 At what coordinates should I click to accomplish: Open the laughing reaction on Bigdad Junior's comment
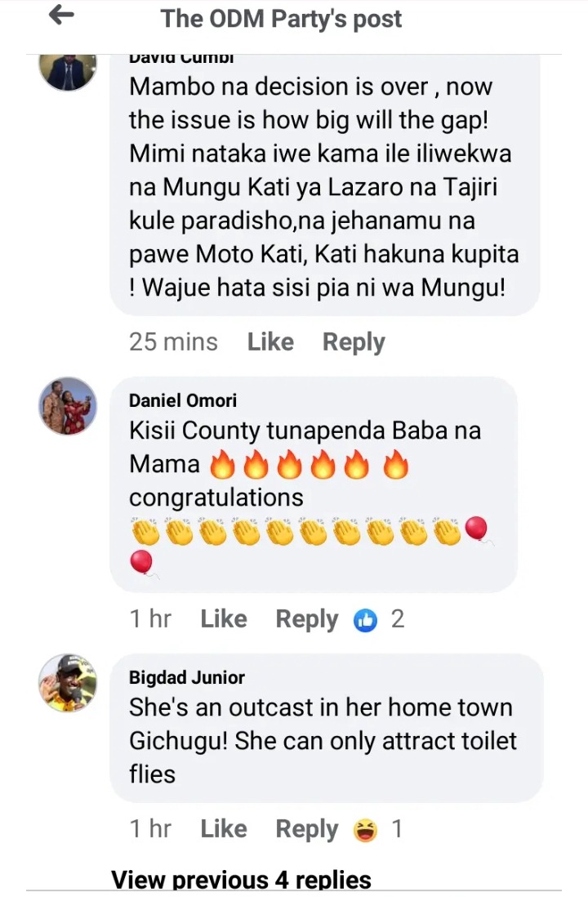[366, 830]
